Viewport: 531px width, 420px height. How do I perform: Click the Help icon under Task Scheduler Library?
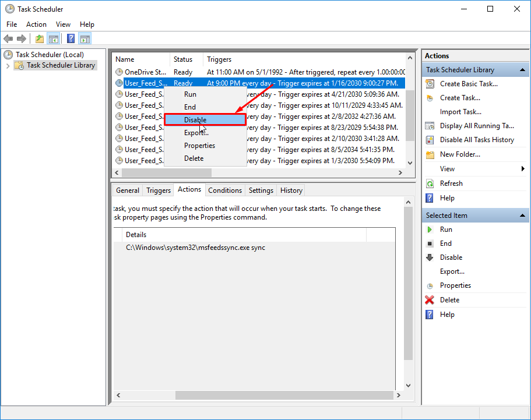click(430, 198)
